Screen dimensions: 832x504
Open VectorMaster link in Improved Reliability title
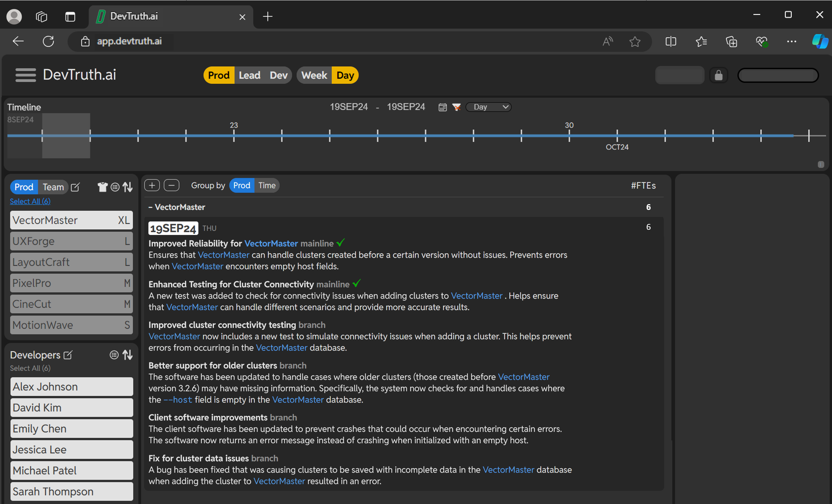coord(271,243)
